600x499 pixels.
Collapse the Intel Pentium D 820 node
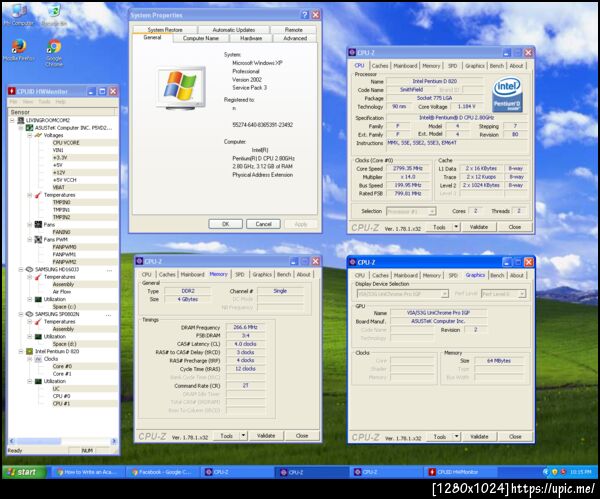(21, 351)
